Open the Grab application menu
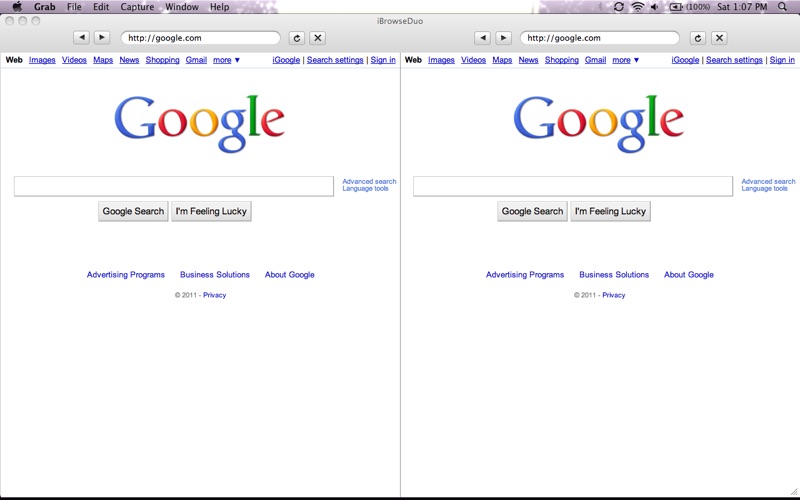The image size is (800, 500). click(x=44, y=7)
